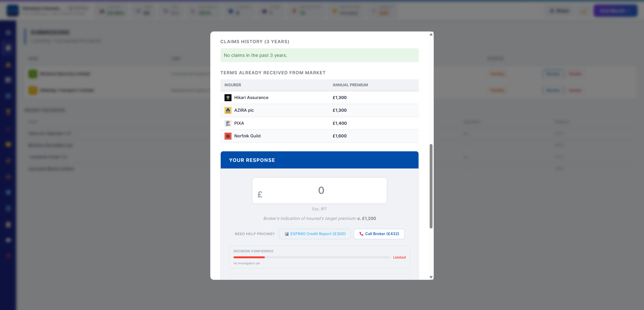The width and height of the screenshot is (644, 310).
Task: Click the CLAIMS HISTORY (3 YEARS) heading
Action: point(255,42)
